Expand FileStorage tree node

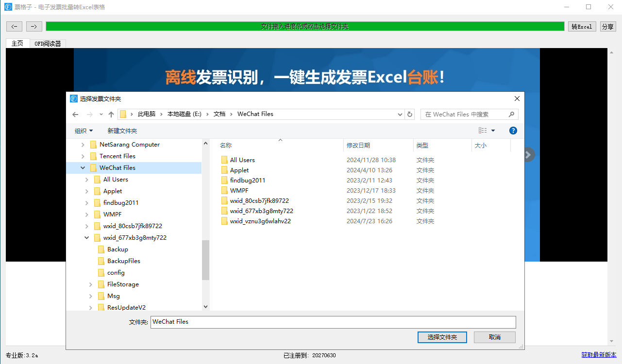click(90, 284)
